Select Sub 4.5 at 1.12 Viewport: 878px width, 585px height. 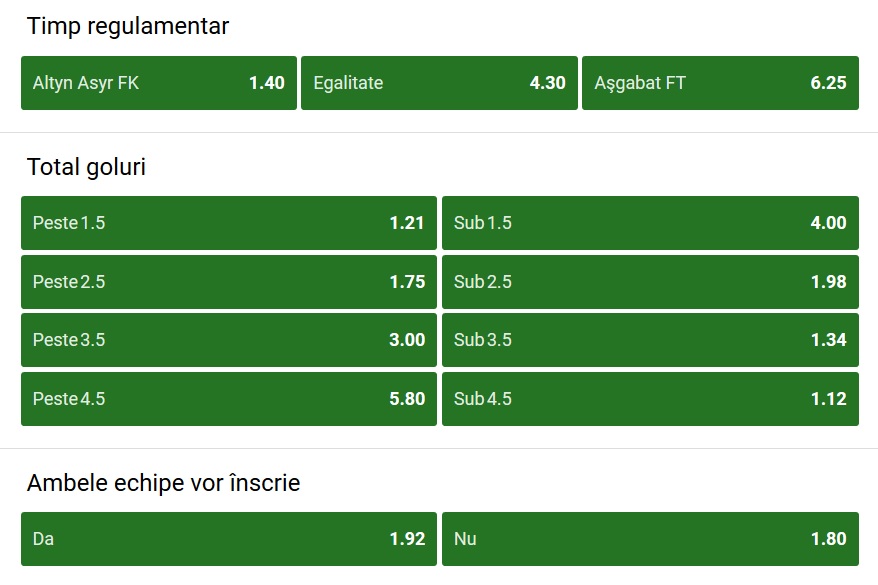[x=649, y=399]
